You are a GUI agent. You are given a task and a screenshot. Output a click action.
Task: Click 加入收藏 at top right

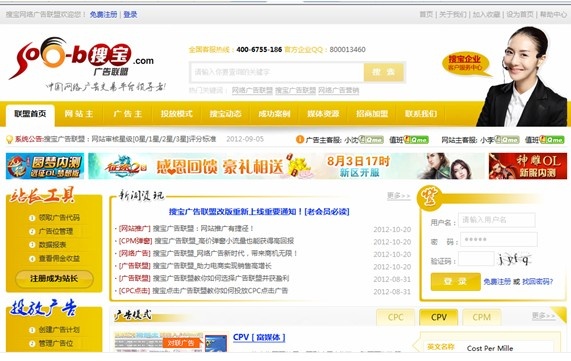point(486,15)
